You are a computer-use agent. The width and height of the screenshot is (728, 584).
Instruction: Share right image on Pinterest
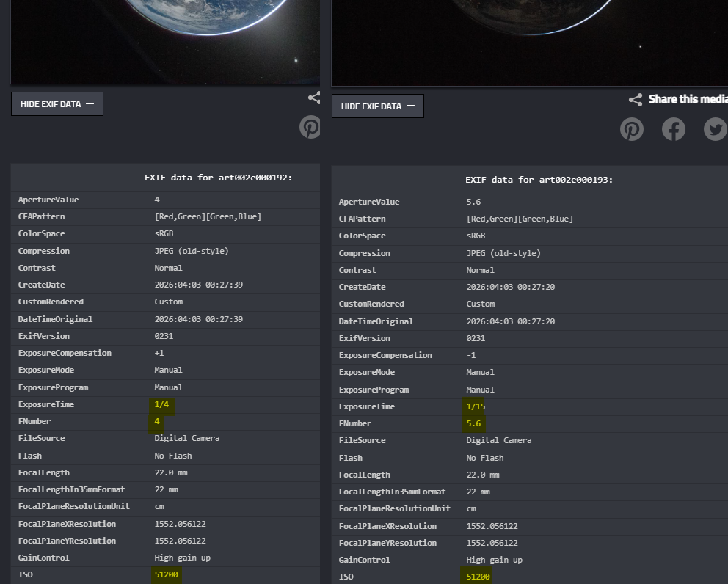[632, 129]
